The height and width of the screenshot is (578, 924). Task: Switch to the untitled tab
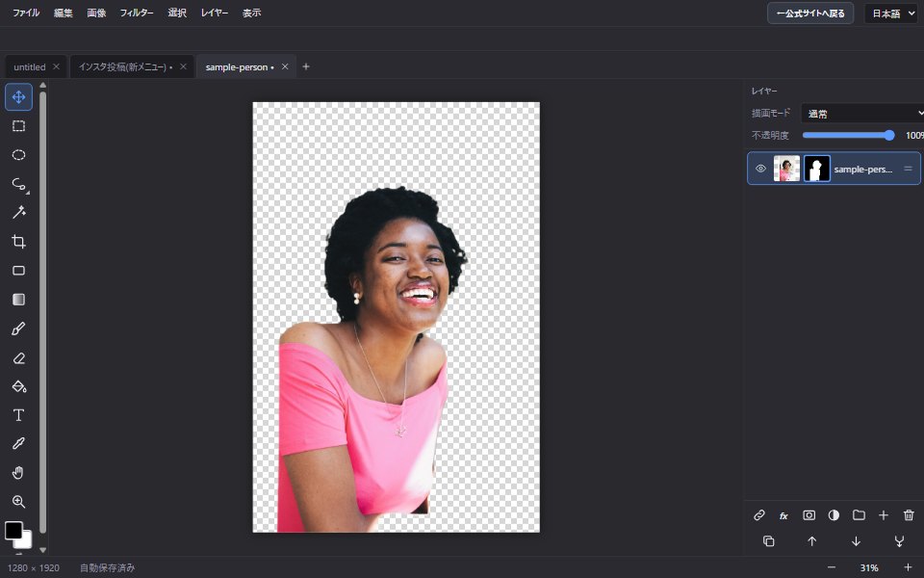tap(30, 67)
